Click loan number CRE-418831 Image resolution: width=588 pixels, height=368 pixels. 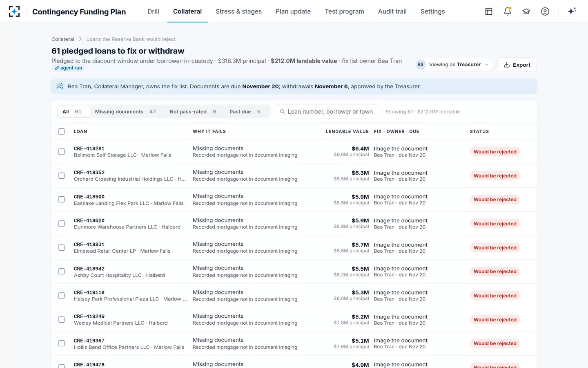click(89, 245)
